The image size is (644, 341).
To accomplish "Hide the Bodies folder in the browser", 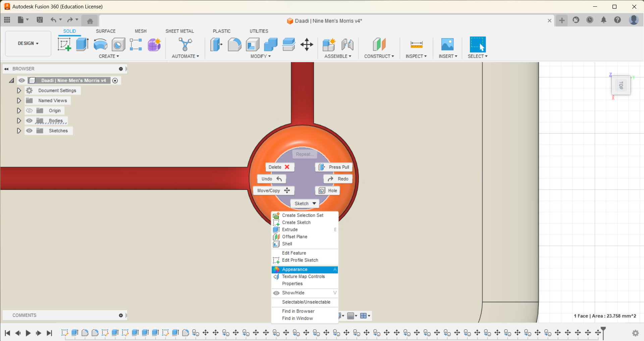I will point(30,121).
